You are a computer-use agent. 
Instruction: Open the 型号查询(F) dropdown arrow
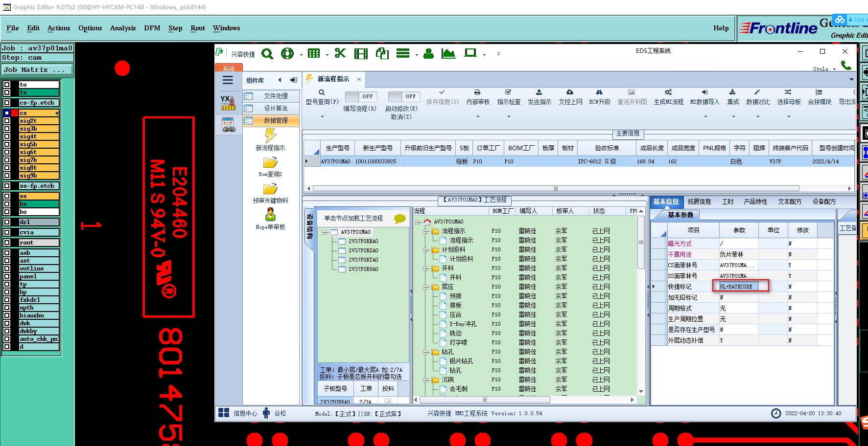322,117
